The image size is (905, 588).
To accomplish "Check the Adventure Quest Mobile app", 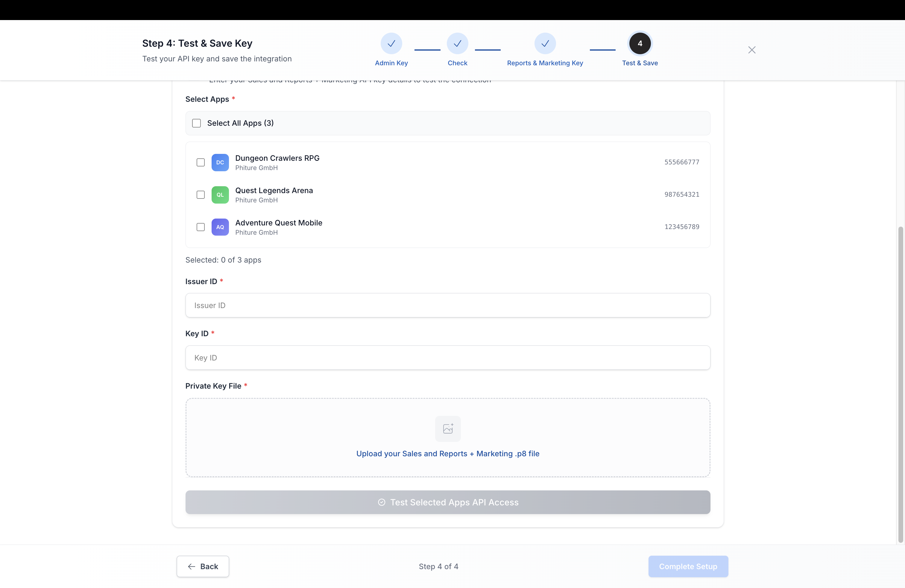I will [201, 227].
